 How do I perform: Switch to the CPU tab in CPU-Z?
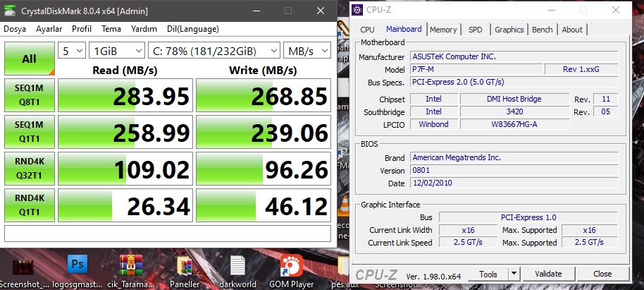coord(367,30)
